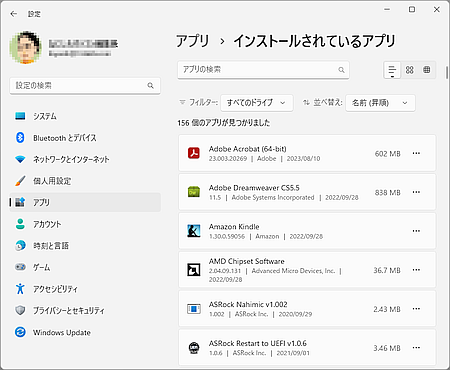This screenshot has height=370, width=450.
Task: Focus the 設定の検索 search box
Action: 85,86
